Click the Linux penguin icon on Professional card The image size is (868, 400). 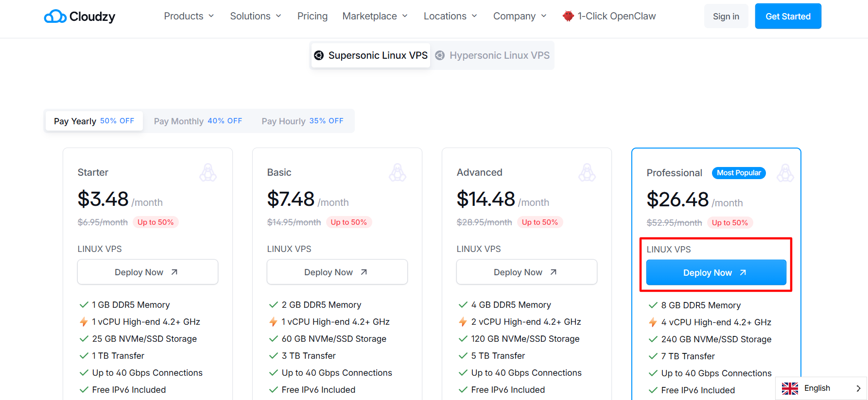785,173
